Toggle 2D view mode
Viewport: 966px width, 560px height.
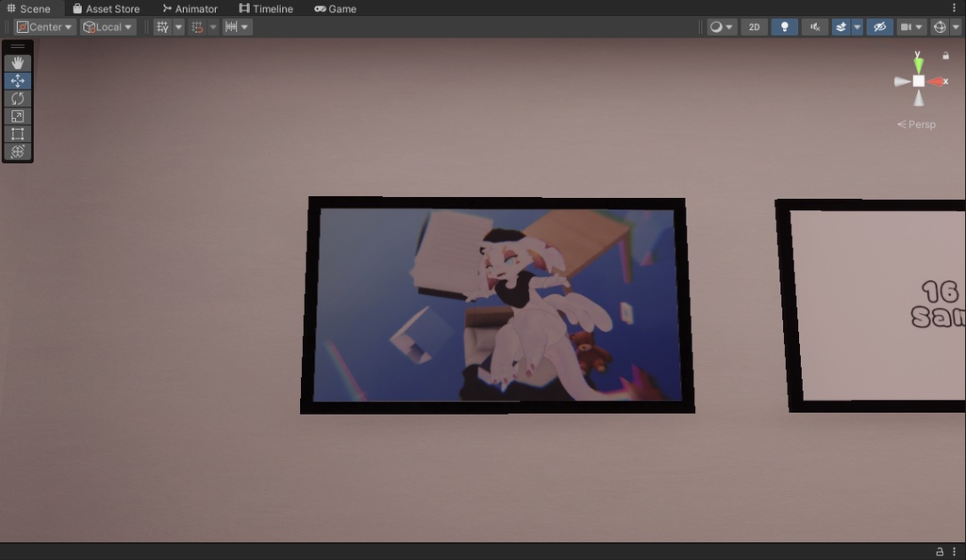pyautogui.click(x=753, y=26)
